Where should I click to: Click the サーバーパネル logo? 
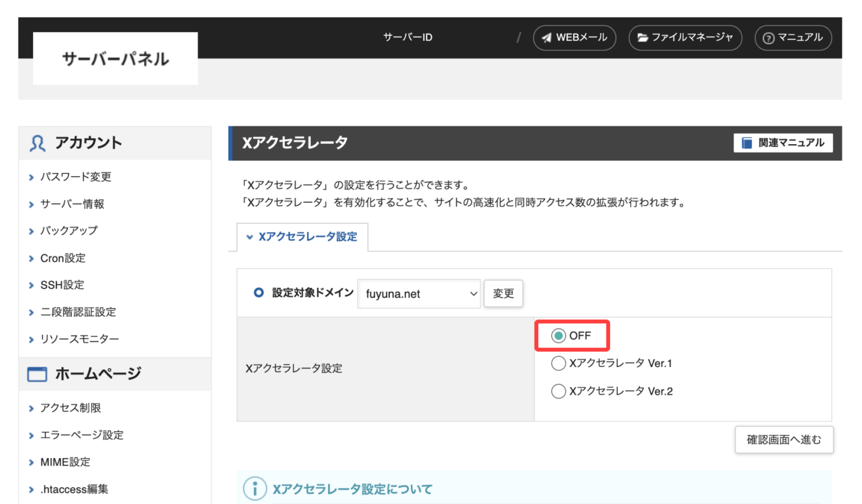point(115,59)
